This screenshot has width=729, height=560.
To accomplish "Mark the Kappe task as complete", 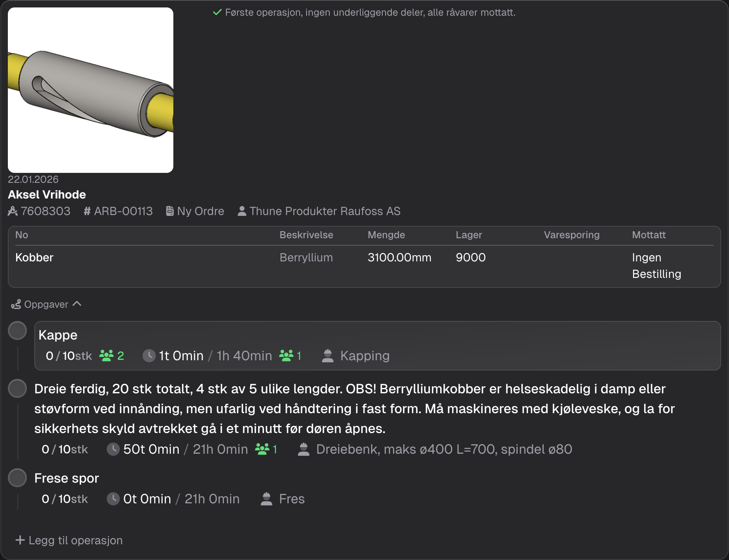I will pyautogui.click(x=17, y=331).
